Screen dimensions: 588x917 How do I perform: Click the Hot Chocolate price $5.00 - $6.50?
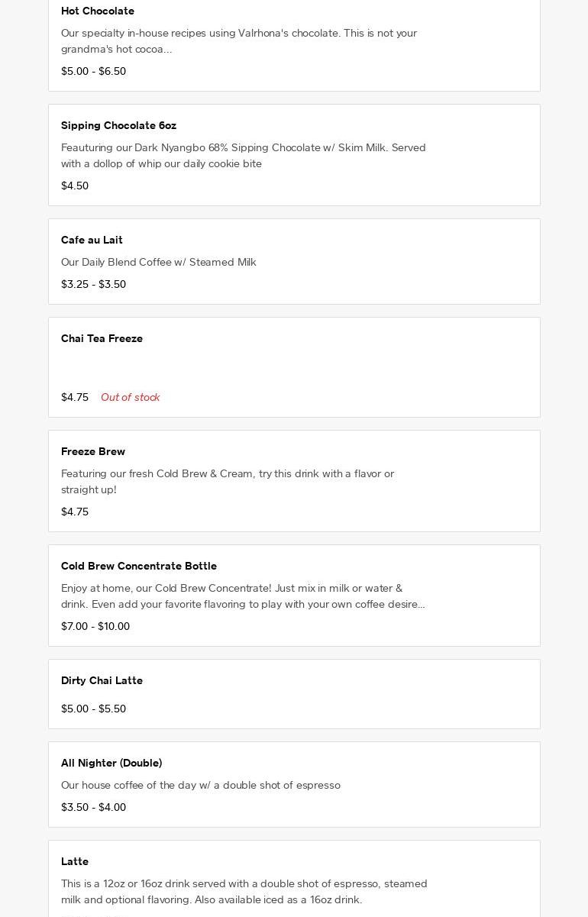[x=93, y=72]
